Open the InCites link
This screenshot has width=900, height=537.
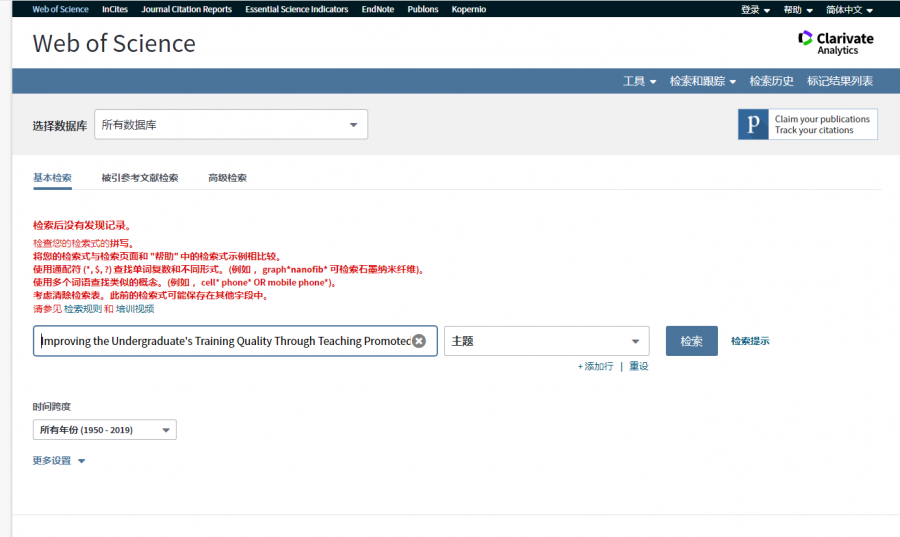tap(115, 9)
